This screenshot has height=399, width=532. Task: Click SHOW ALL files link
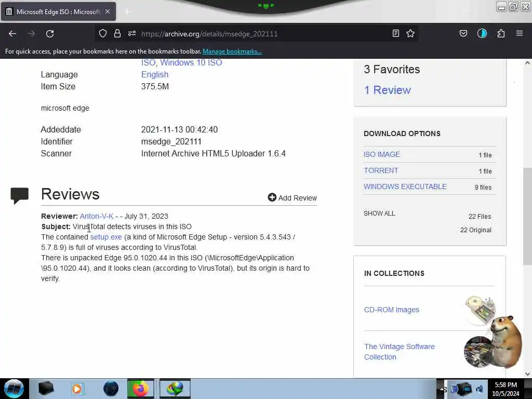coord(379,214)
